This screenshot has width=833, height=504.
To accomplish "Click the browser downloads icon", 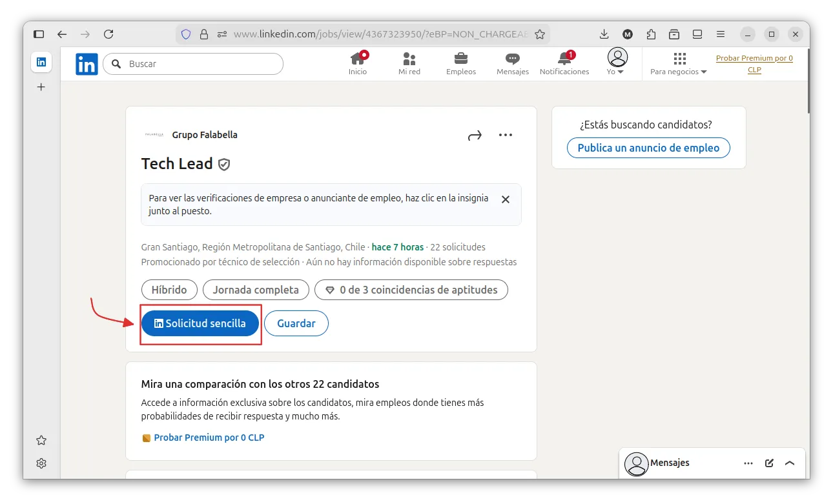I will click(604, 34).
